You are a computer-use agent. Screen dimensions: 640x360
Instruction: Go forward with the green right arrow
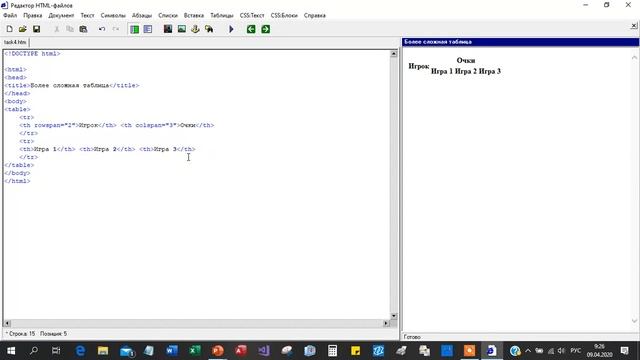click(265, 29)
